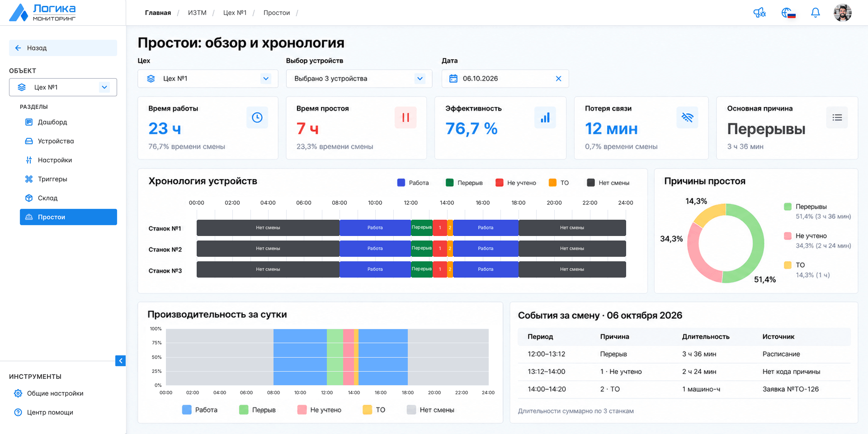Toggle Работа in productivity chart legend
The width and height of the screenshot is (868, 434).
pyautogui.click(x=200, y=410)
